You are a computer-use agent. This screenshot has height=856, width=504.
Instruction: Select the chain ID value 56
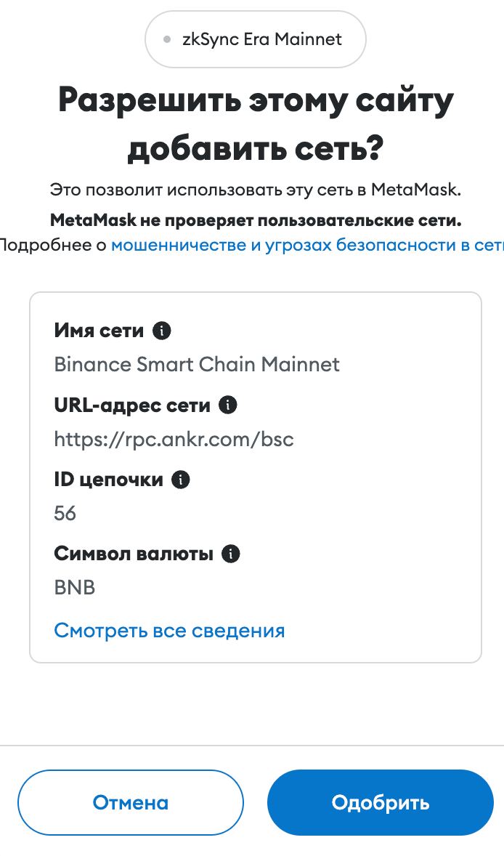(x=65, y=513)
